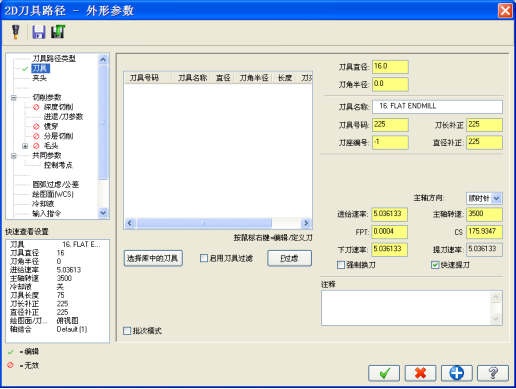Click the tool list left scroll arrow
Viewport: 516px width, 389px height.
[130, 223]
